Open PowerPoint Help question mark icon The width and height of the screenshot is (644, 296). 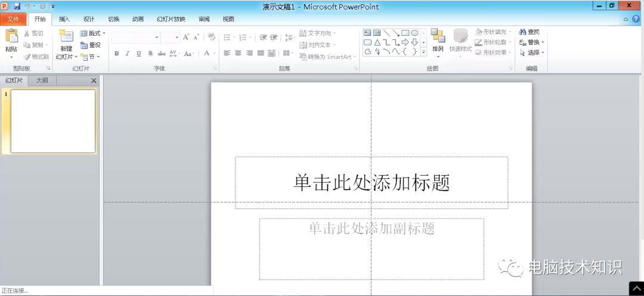coord(637,19)
